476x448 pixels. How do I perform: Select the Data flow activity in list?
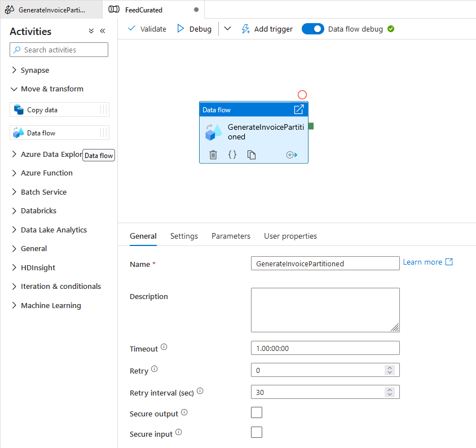pos(59,133)
